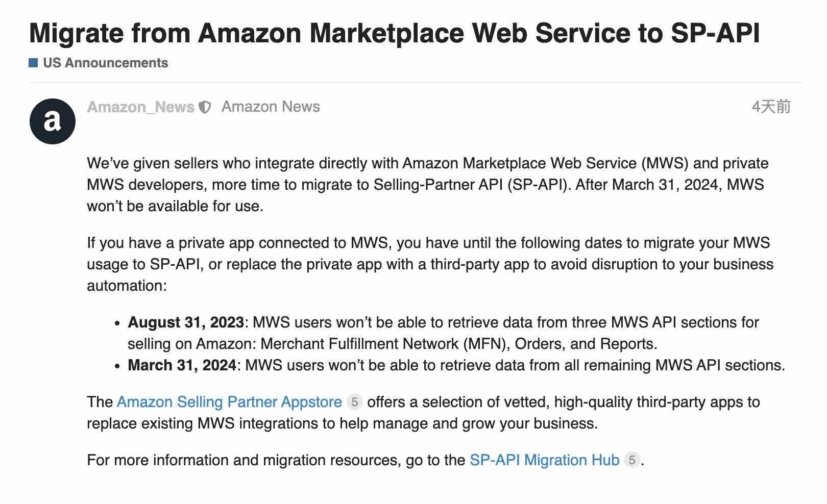Image resolution: width=827 pixels, height=504 pixels.
Task: Click the bullet marker before August 31, 2023
Action: 117,323
